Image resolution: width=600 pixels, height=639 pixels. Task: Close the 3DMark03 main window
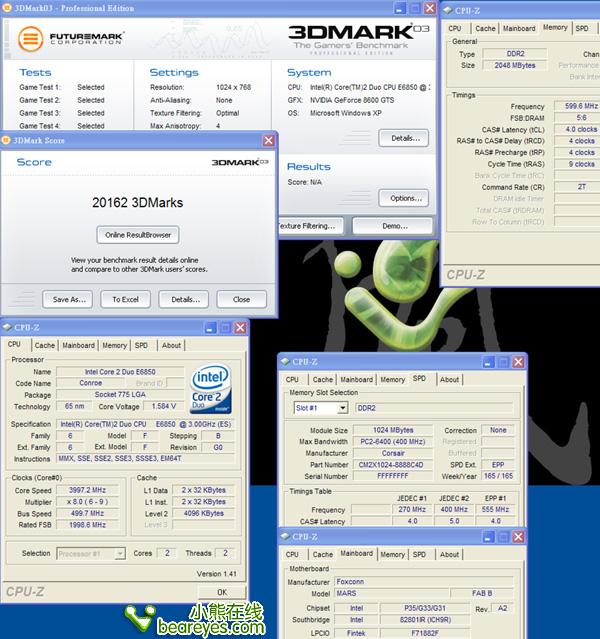[430, 8]
